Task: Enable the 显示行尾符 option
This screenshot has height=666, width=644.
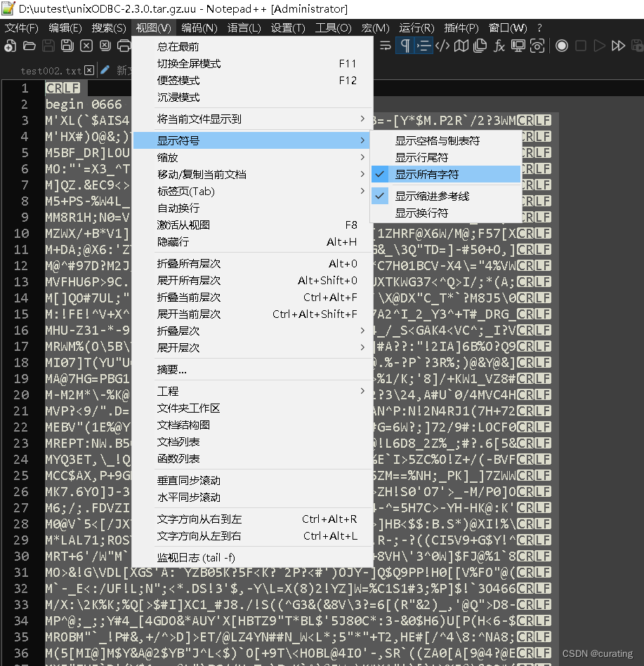Action: point(449,156)
